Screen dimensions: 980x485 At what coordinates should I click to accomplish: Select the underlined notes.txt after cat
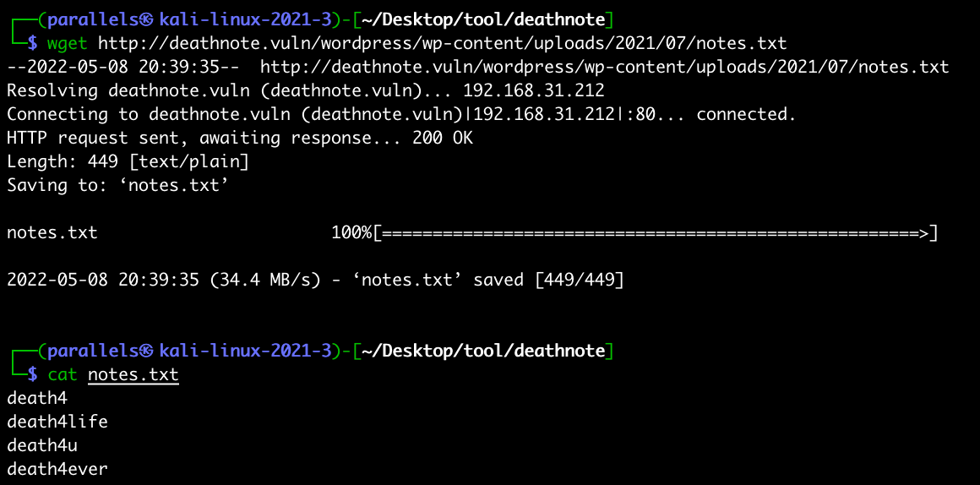[x=133, y=374]
